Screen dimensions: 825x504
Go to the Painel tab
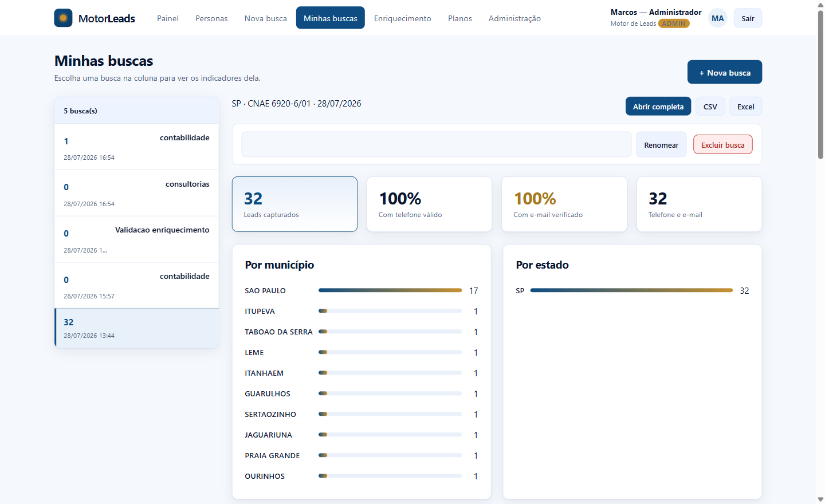(x=168, y=18)
